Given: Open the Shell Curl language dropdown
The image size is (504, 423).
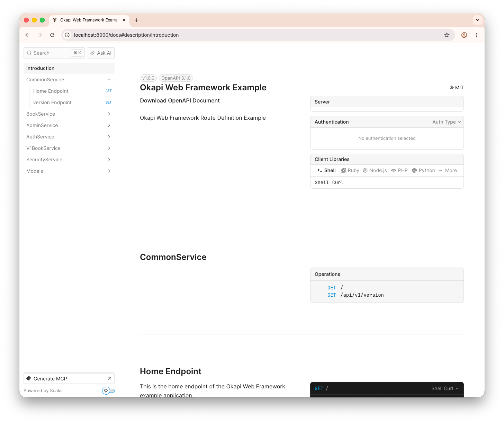Looking at the screenshot, I should 445,388.
